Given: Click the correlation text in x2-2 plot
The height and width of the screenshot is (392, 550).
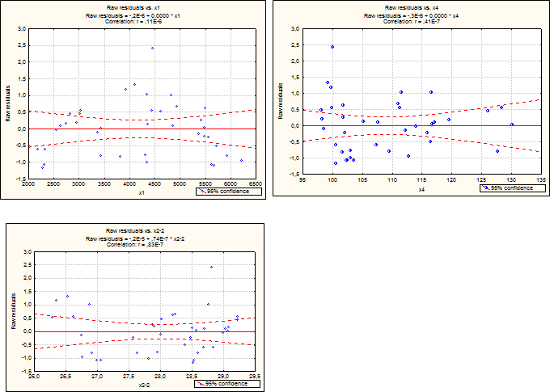Looking at the screenshot, I should [134, 246].
